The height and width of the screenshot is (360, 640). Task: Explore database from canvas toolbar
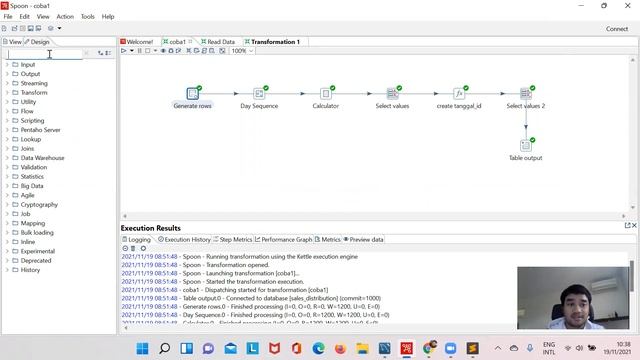[x=212, y=51]
